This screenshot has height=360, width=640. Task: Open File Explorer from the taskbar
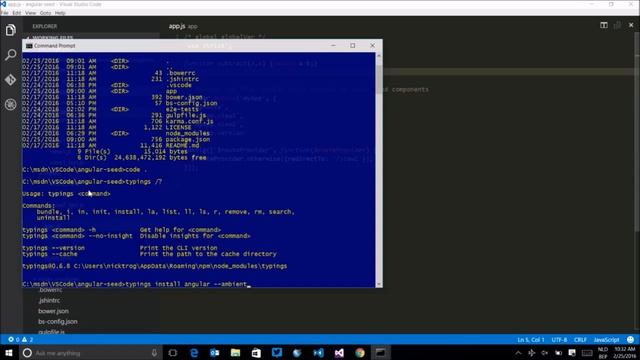point(236,353)
